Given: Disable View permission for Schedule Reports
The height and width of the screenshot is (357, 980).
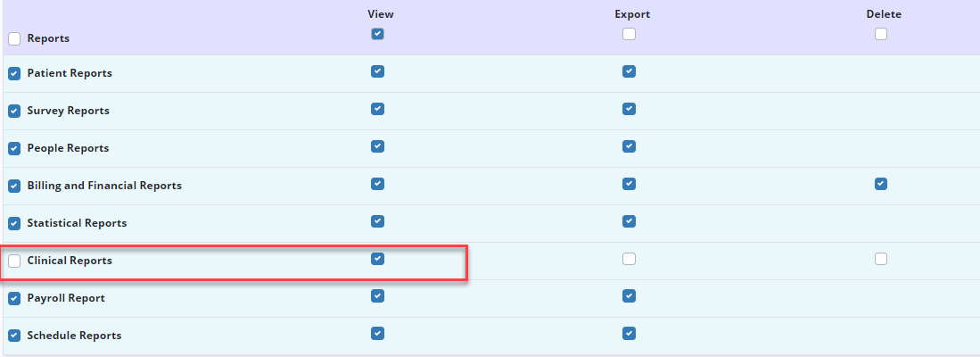Looking at the screenshot, I should coord(377,334).
